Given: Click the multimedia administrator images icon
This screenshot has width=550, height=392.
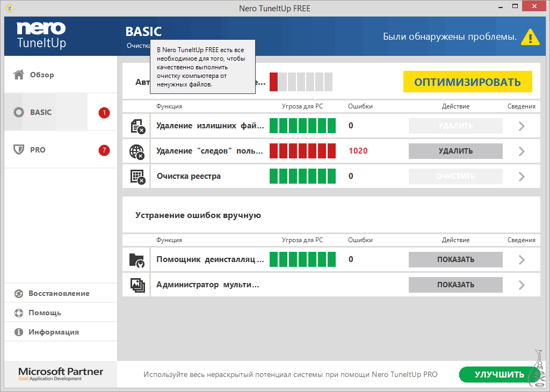Looking at the screenshot, I should pos(137,285).
